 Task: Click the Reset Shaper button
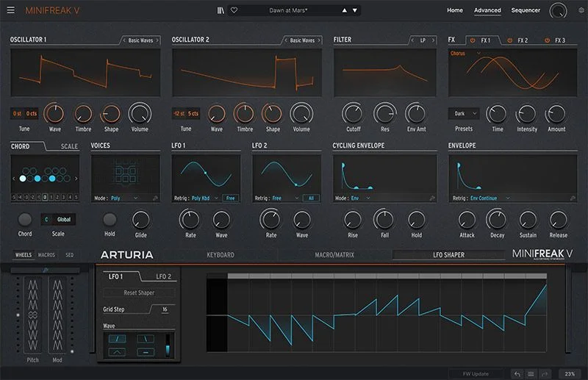(x=139, y=293)
